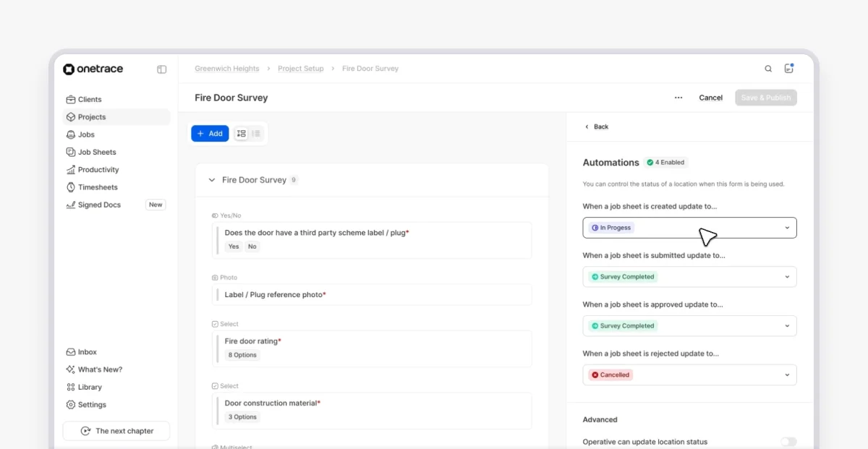
Task: Click the Select type icon above Fire door rating
Action: coord(215,324)
